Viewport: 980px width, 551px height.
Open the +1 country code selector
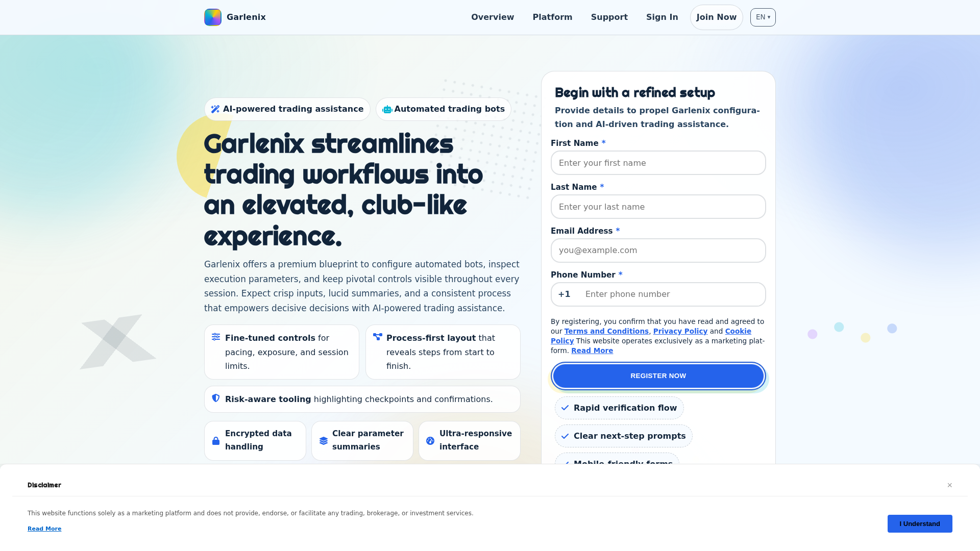click(565, 294)
